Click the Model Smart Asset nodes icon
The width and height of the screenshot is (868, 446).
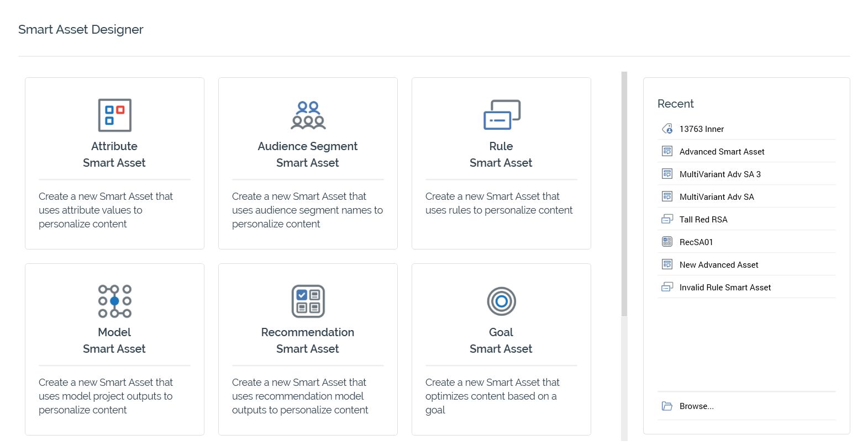tap(114, 301)
